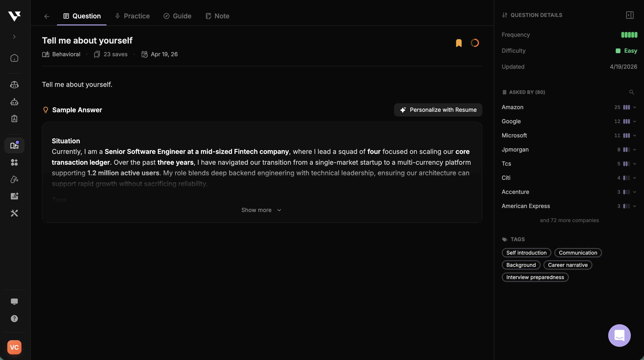Click the Question Details sliders icon
Screen dimensions: 644x360
coord(505,15)
